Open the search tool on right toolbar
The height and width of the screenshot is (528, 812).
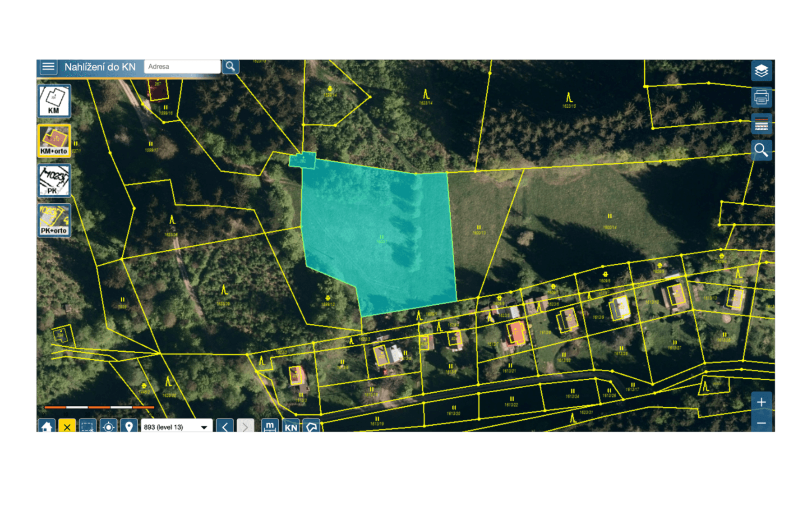pyautogui.click(x=761, y=150)
